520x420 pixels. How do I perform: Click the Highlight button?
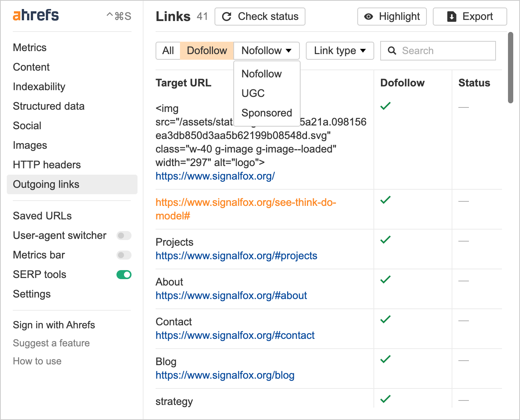click(x=392, y=17)
